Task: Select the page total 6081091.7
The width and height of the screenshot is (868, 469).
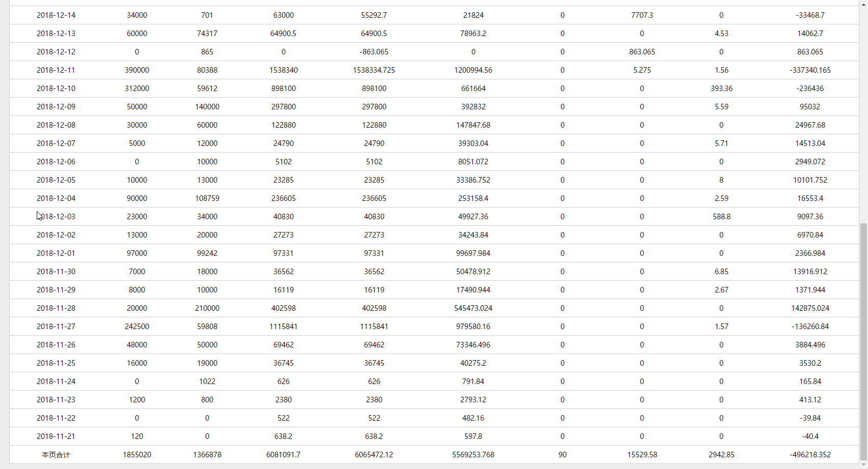Action: (283, 455)
